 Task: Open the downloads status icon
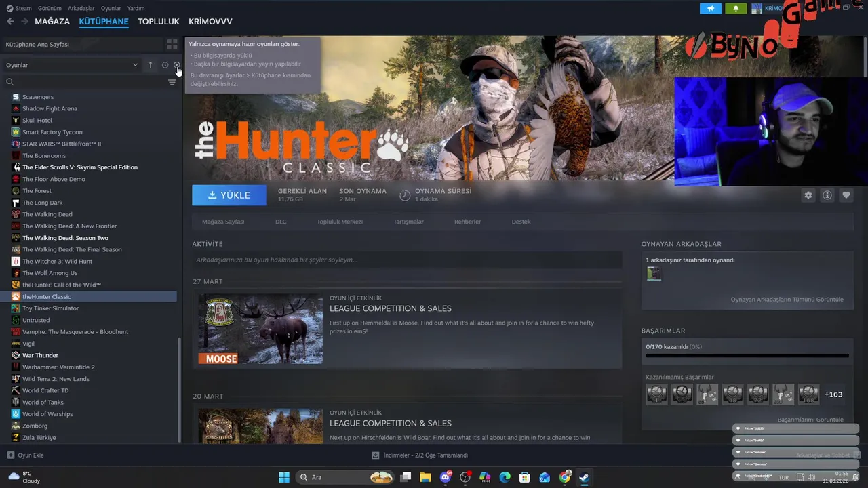click(x=376, y=455)
